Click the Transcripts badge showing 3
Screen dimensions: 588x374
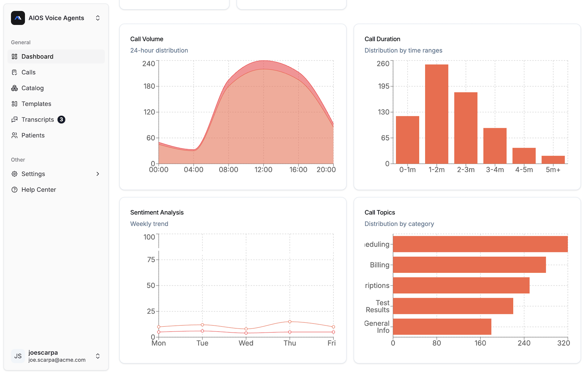(x=61, y=120)
